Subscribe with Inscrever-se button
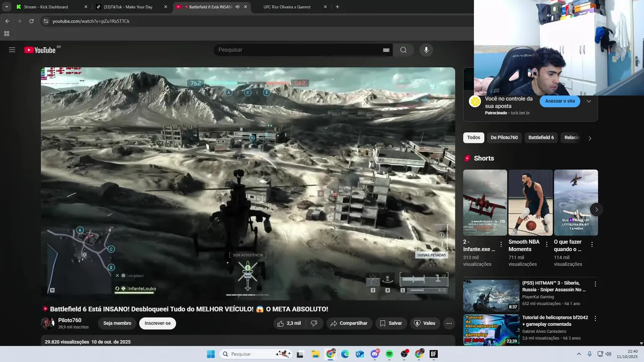 pos(157,323)
